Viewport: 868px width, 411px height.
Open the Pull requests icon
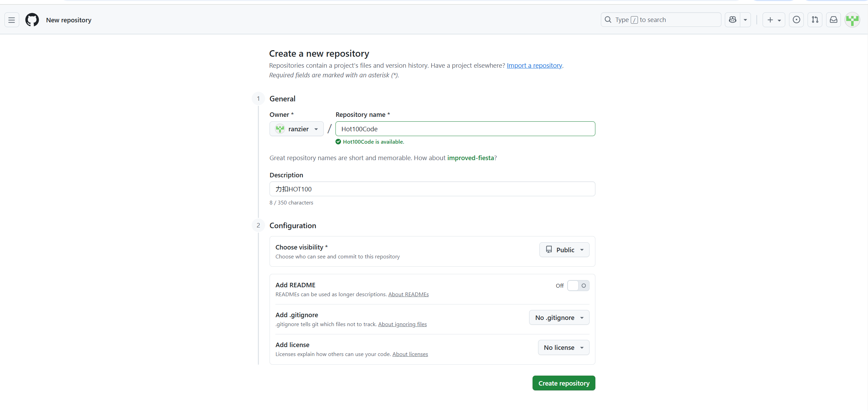(815, 20)
